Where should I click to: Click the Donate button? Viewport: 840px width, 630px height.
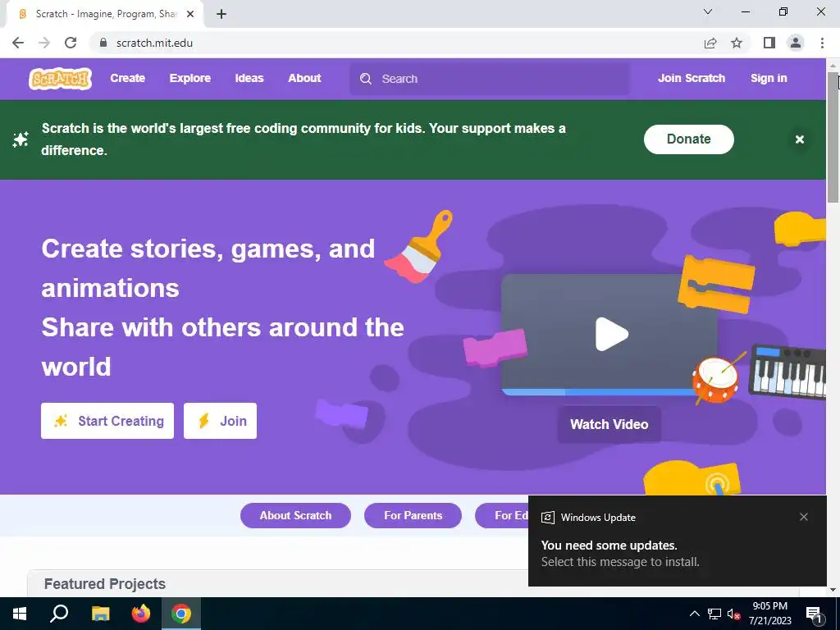click(x=688, y=139)
